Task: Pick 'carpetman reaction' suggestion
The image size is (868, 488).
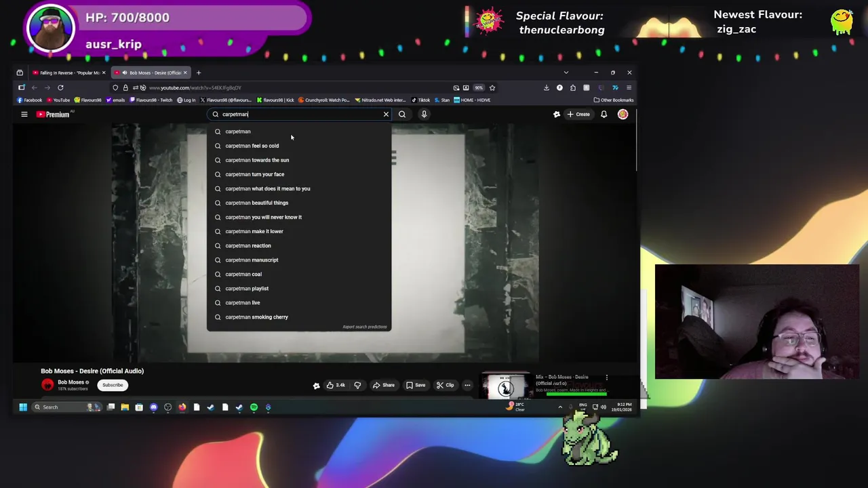Action: coord(298,245)
